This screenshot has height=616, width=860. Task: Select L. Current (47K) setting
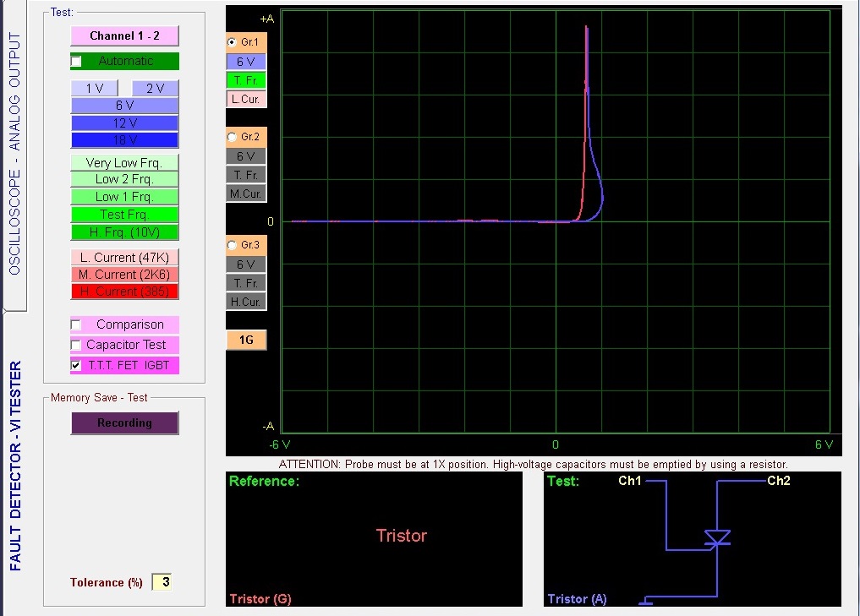[x=124, y=257]
